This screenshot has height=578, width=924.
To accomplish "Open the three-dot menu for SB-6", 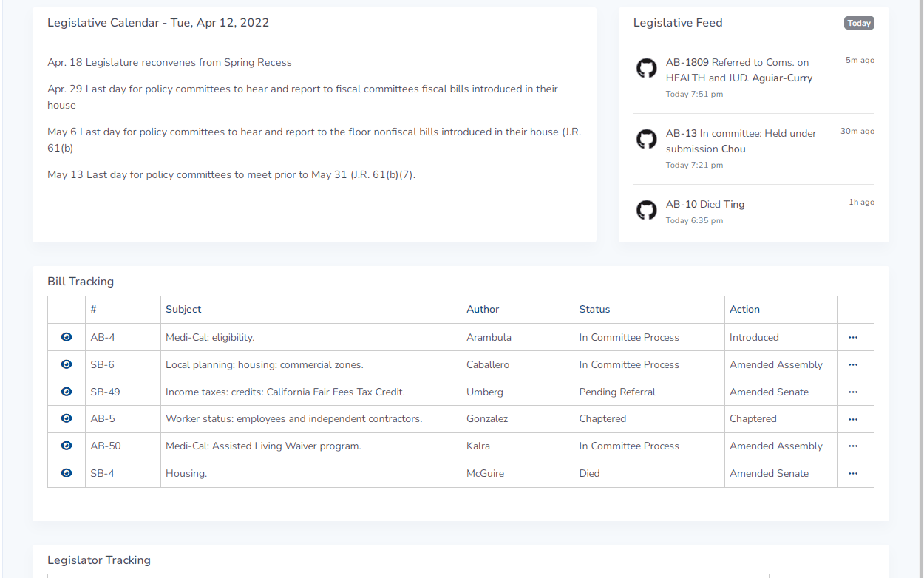I will pos(853,364).
